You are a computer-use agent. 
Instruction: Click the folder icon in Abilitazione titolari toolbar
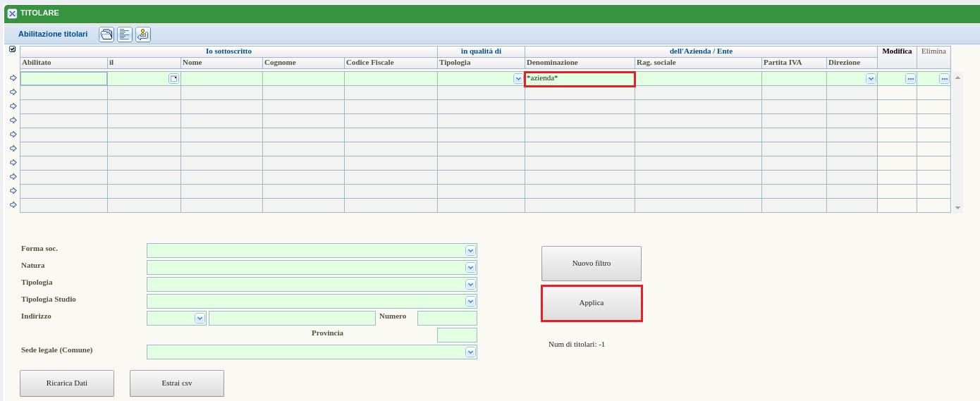(x=106, y=35)
